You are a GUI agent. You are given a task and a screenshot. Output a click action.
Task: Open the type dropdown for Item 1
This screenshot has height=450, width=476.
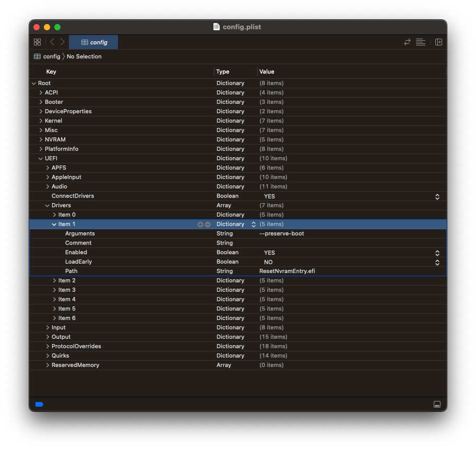tap(253, 224)
